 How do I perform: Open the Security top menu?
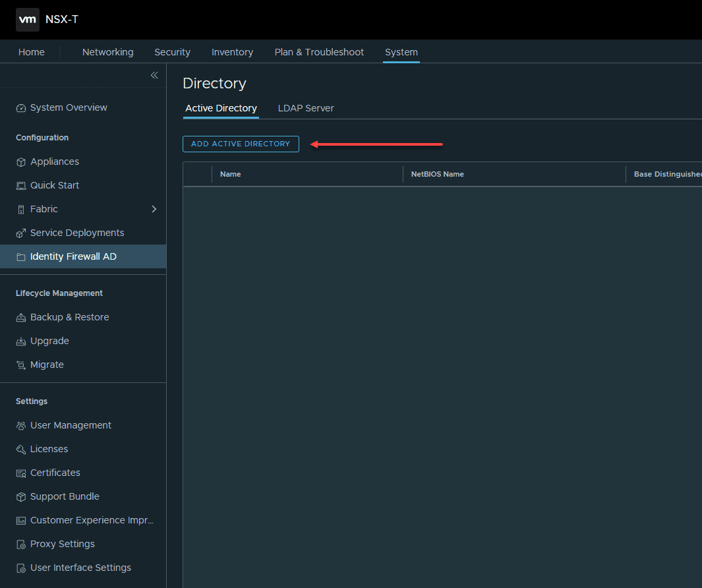click(172, 52)
